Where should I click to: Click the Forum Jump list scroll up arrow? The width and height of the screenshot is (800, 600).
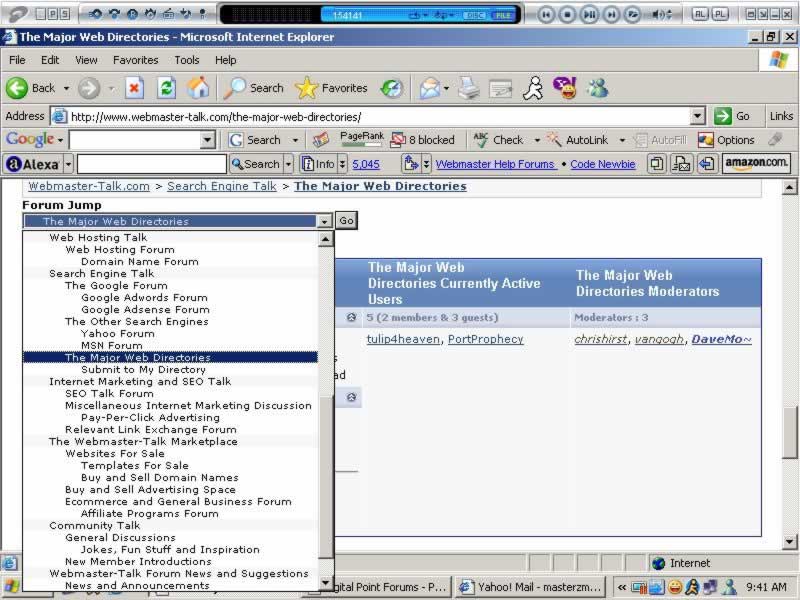[325, 239]
